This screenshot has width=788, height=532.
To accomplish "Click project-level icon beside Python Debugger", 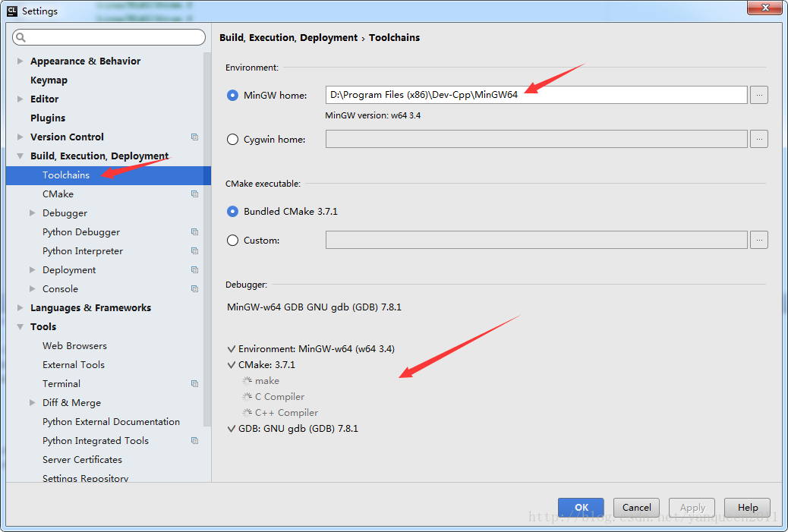I will [194, 232].
